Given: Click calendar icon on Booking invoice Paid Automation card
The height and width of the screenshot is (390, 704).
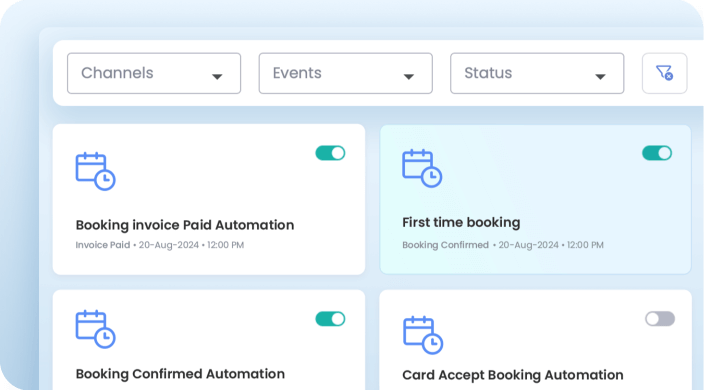Looking at the screenshot, I should (96, 171).
